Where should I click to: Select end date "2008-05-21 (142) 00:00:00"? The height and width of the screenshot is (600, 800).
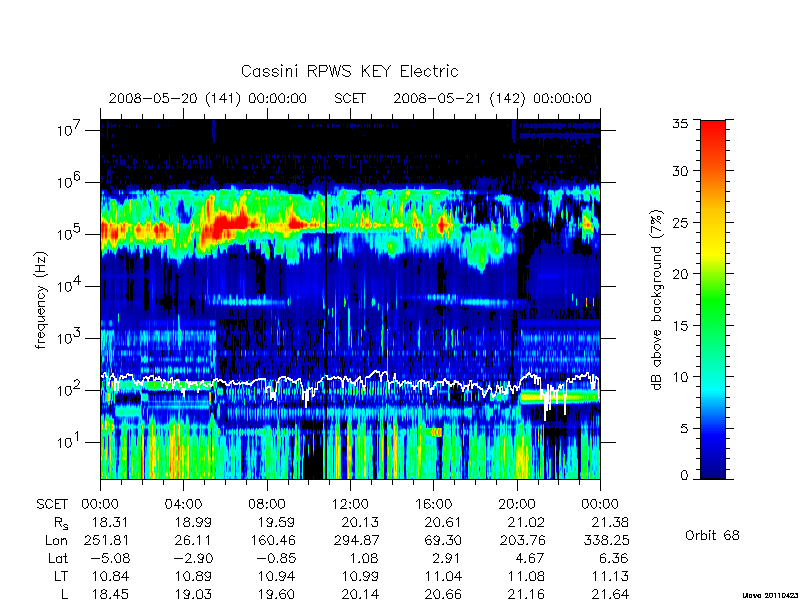coord(492,98)
